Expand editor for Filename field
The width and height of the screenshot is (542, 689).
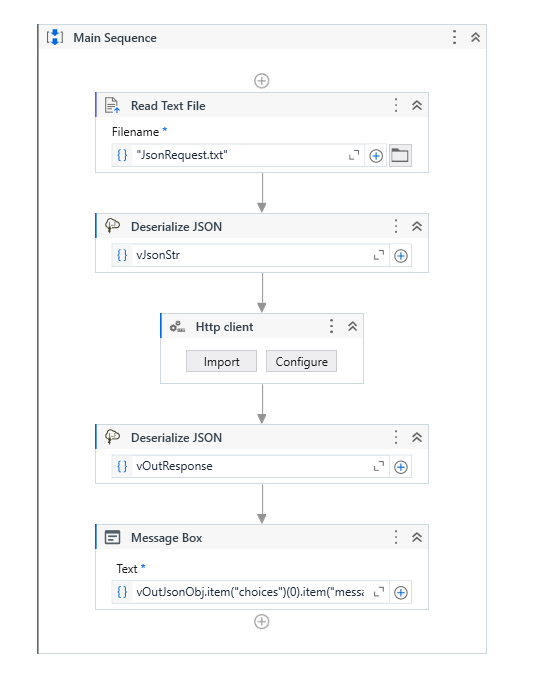click(354, 155)
